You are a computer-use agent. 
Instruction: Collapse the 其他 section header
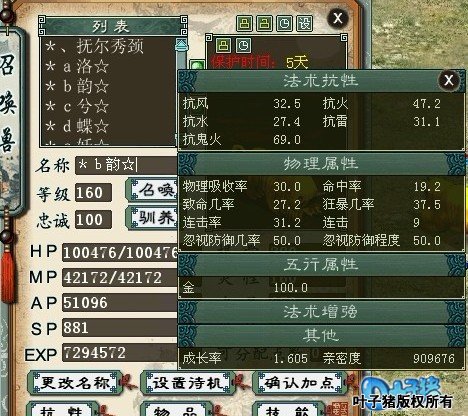(321, 336)
